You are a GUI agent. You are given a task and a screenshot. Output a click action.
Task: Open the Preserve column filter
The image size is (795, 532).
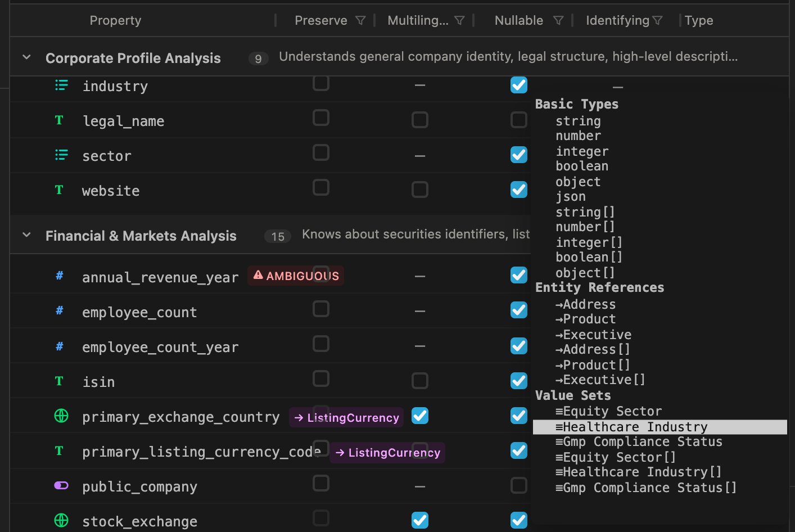[x=361, y=21]
